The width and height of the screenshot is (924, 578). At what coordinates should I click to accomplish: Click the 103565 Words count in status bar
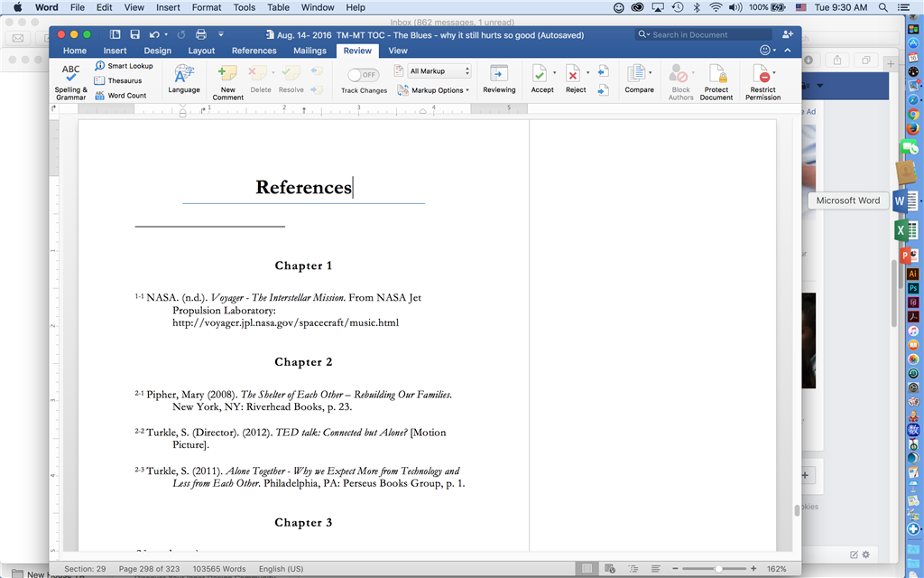(219, 569)
